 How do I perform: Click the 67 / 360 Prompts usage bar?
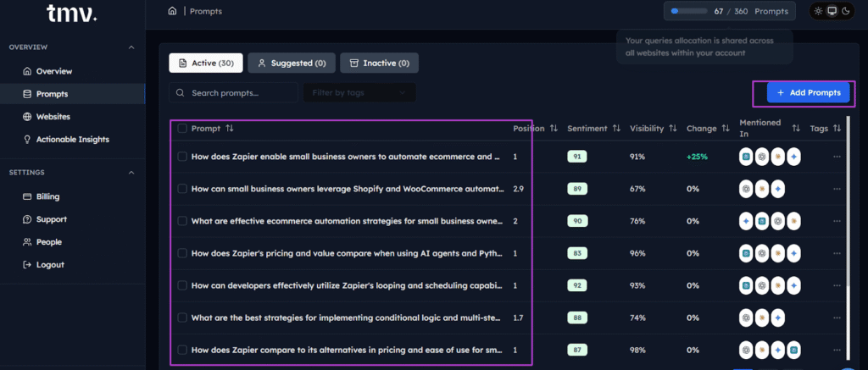tap(729, 11)
